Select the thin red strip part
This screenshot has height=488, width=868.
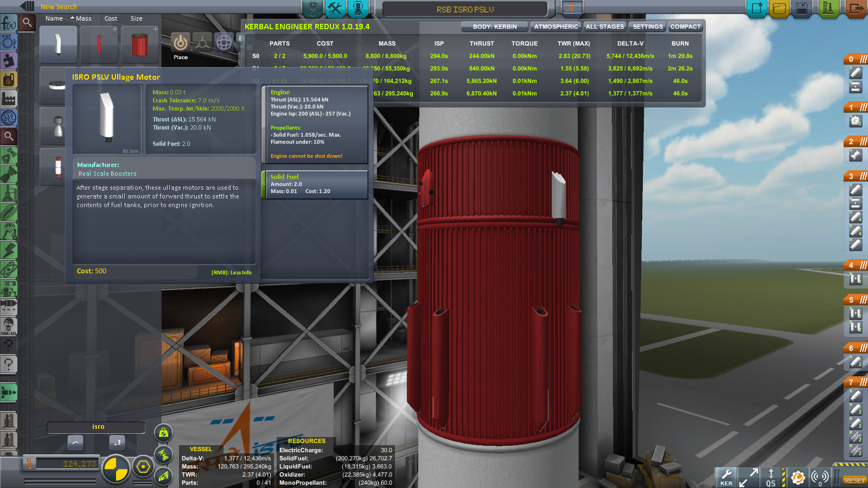99,44
